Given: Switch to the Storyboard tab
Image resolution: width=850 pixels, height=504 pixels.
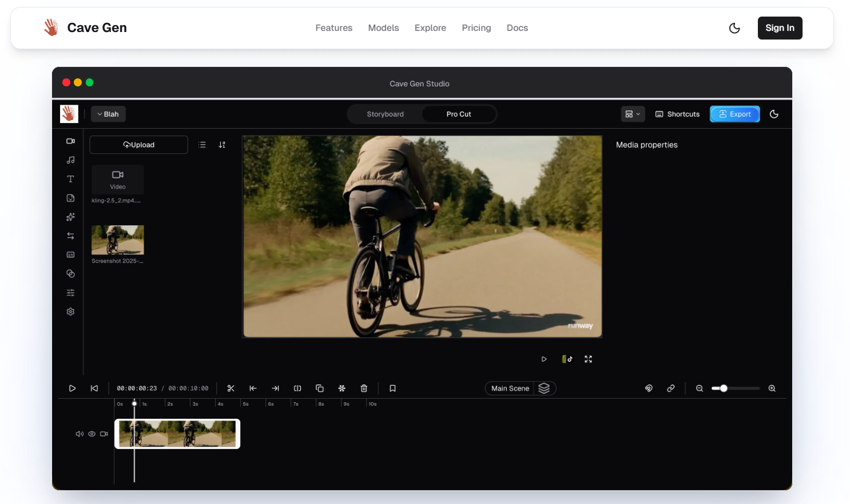Looking at the screenshot, I should pyautogui.click(x=385, y=114).
